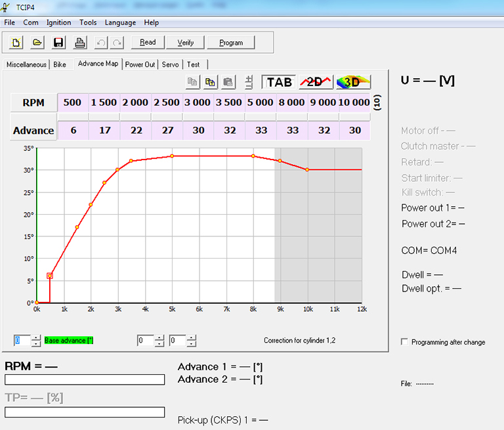Increase second cylinder correction value
Screen dimensions: 504x430
(x=191, y=337)
